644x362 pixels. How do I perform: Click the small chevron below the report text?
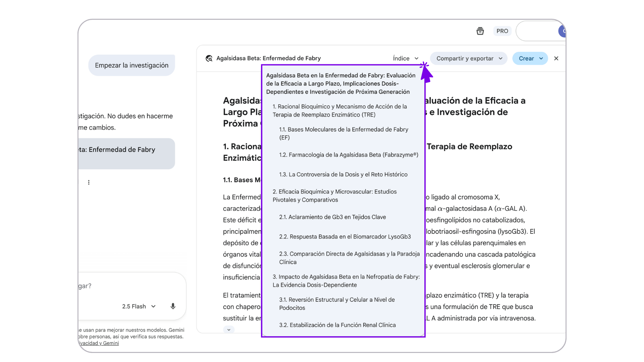pyautogui.click(x=229, y=330)
